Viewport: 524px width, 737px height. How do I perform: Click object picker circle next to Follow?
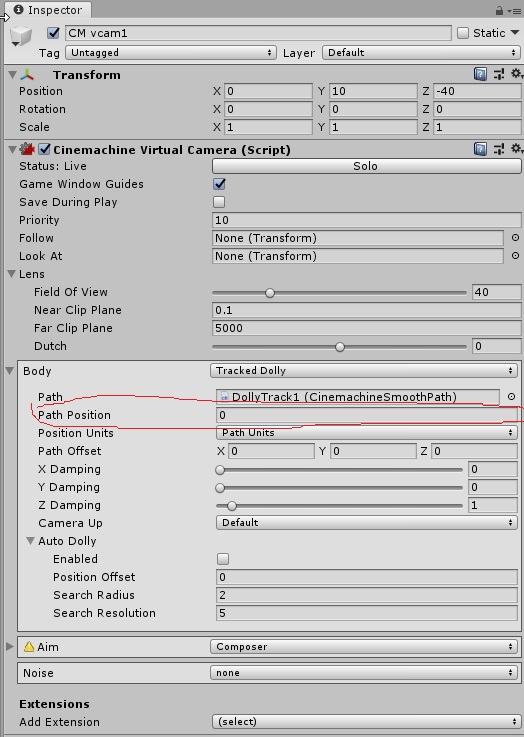point(515,238)
